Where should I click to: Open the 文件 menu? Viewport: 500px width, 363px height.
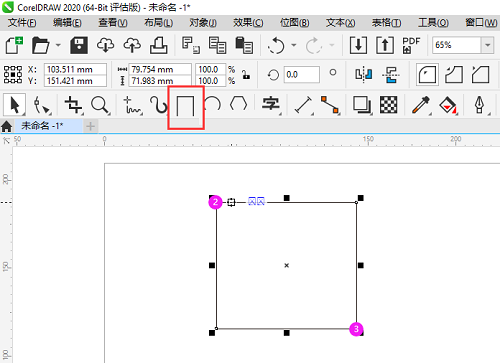pos(22,23)
